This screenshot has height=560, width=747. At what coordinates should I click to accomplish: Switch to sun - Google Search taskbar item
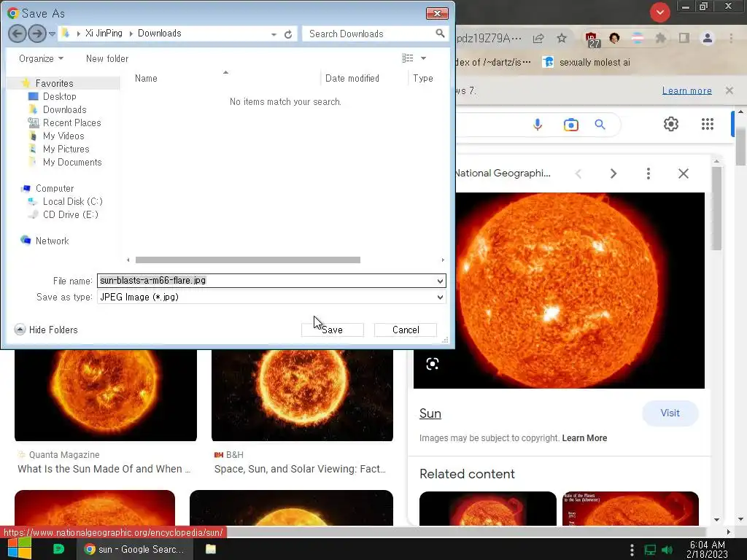coord(135,549)
